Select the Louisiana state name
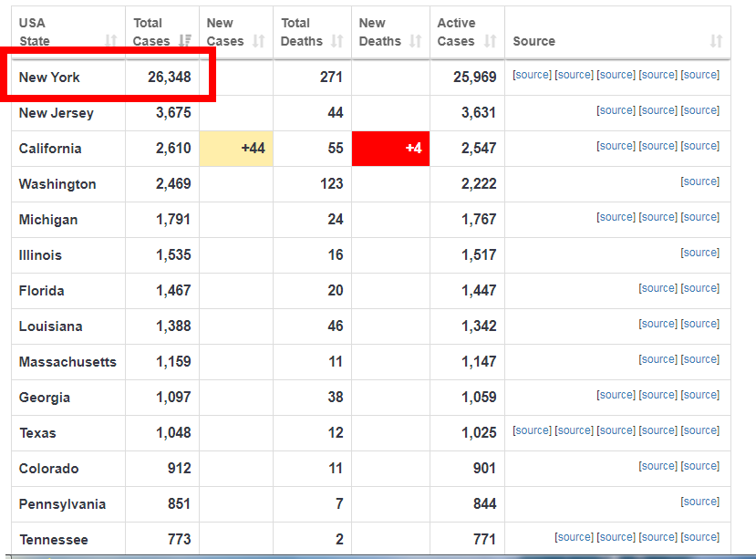The width and height of the screenshot is (756, 559). 51,326
